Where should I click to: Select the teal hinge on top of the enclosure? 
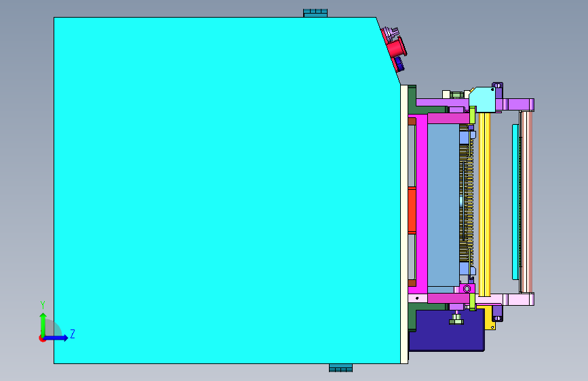315,13
